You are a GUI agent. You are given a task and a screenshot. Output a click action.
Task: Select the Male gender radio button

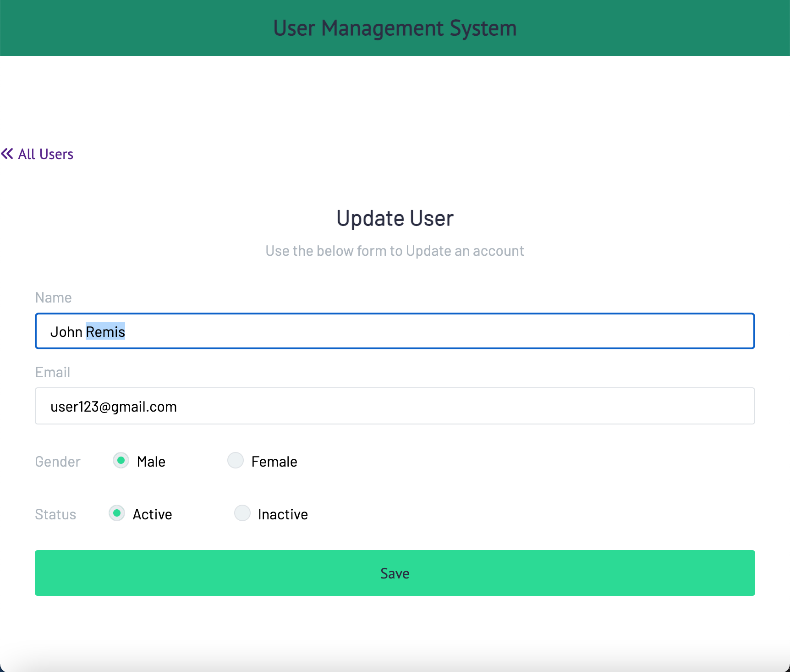coord(121,461)
